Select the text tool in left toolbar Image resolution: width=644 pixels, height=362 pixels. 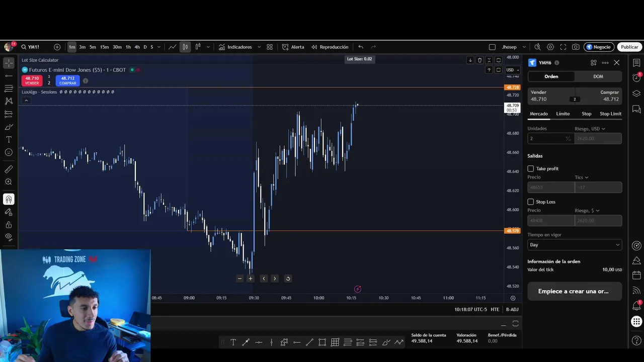point(9,139)
